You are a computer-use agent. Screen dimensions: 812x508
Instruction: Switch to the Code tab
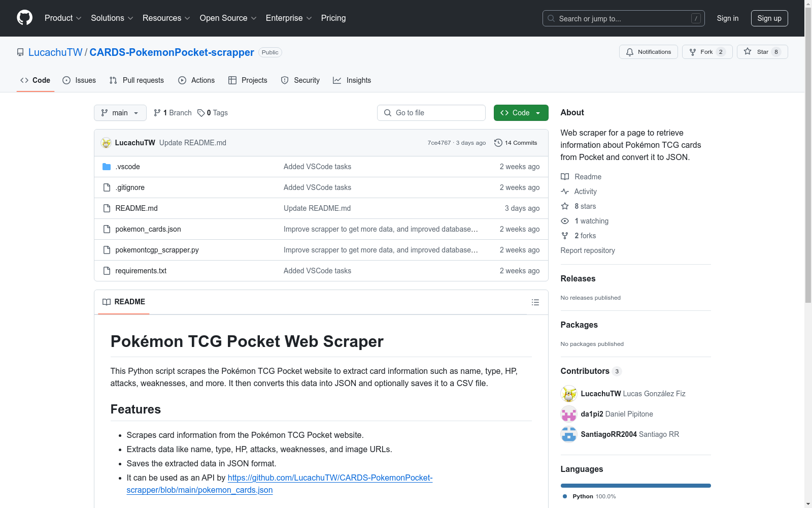36,80
